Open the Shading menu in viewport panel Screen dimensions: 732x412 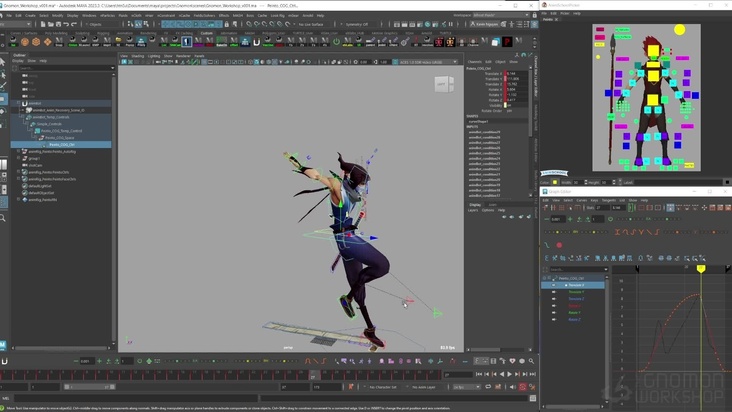click(138, 56)
